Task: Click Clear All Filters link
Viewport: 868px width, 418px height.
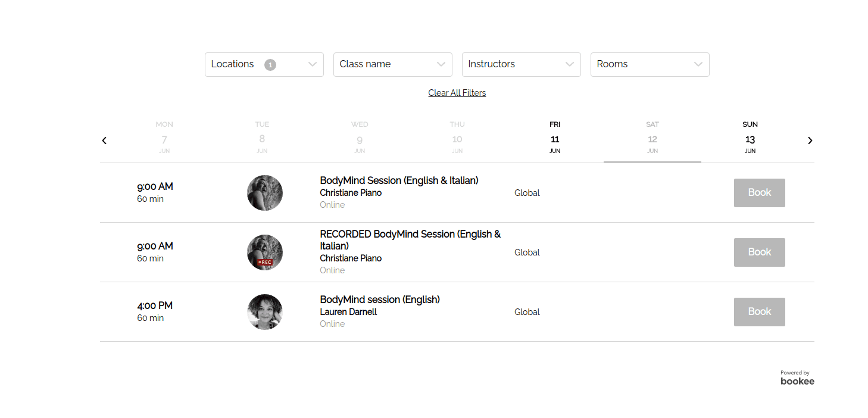Action: [x=457, y=93]
